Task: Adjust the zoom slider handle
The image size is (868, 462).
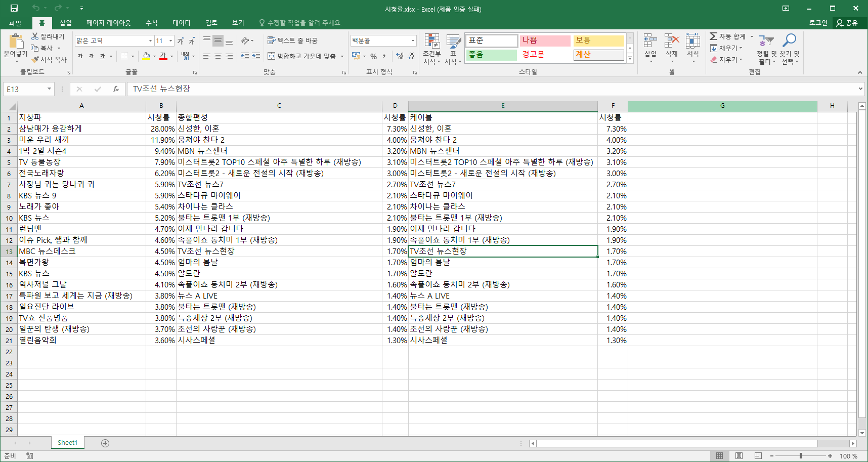Action: tap(800, 456)
